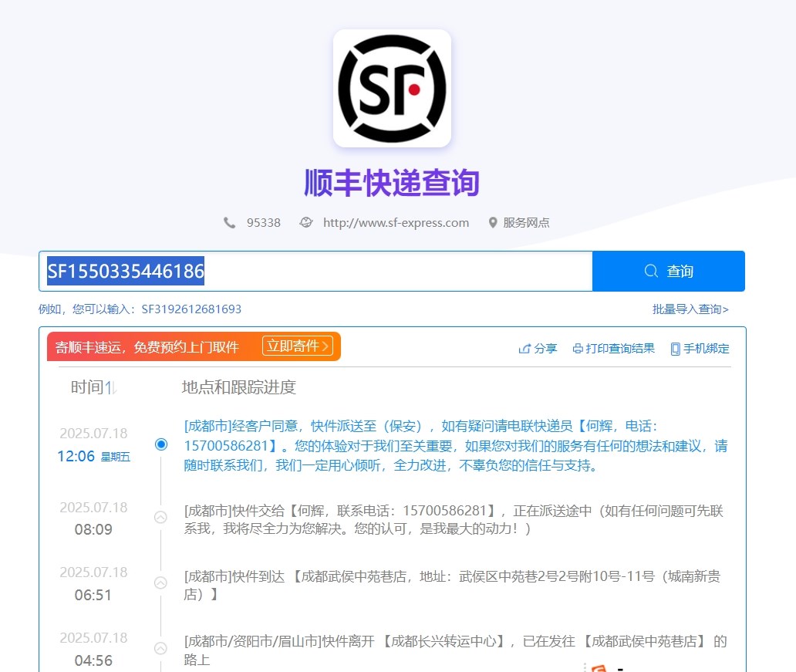
Task: Click the 06:51 time label
Action: point(93,595)
